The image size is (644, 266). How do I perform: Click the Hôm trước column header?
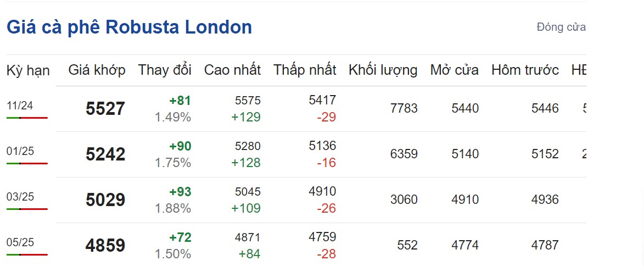click(525, 70)
